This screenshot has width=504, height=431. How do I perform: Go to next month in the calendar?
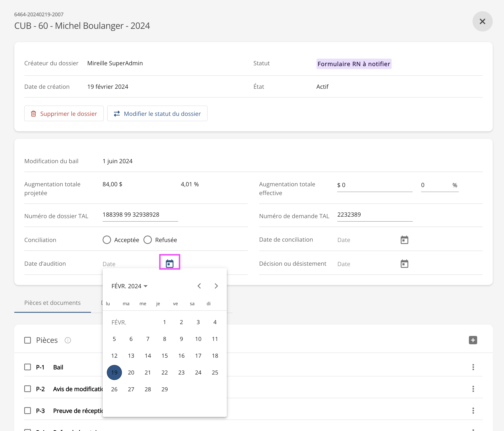216,286
